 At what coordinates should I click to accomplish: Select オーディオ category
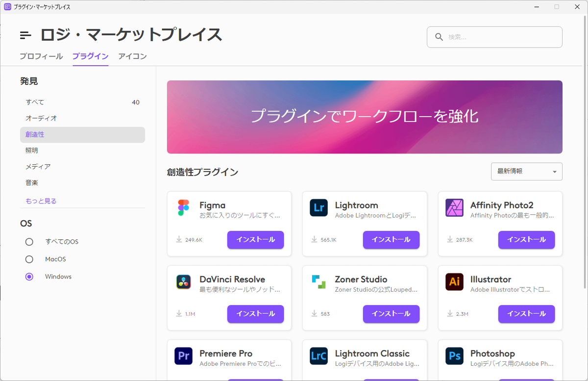pyautogui.click(x=82, y=118)
